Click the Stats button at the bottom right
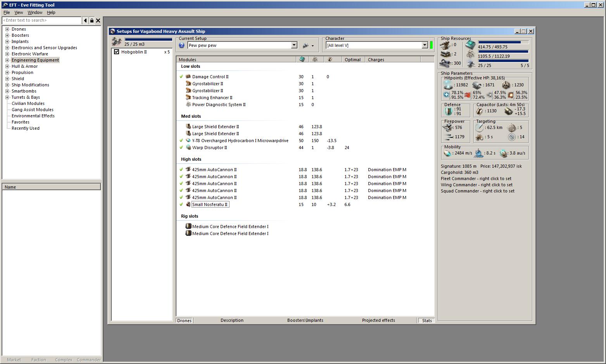Viewport: 606px width, 364px height. click(x=427, y=321)
